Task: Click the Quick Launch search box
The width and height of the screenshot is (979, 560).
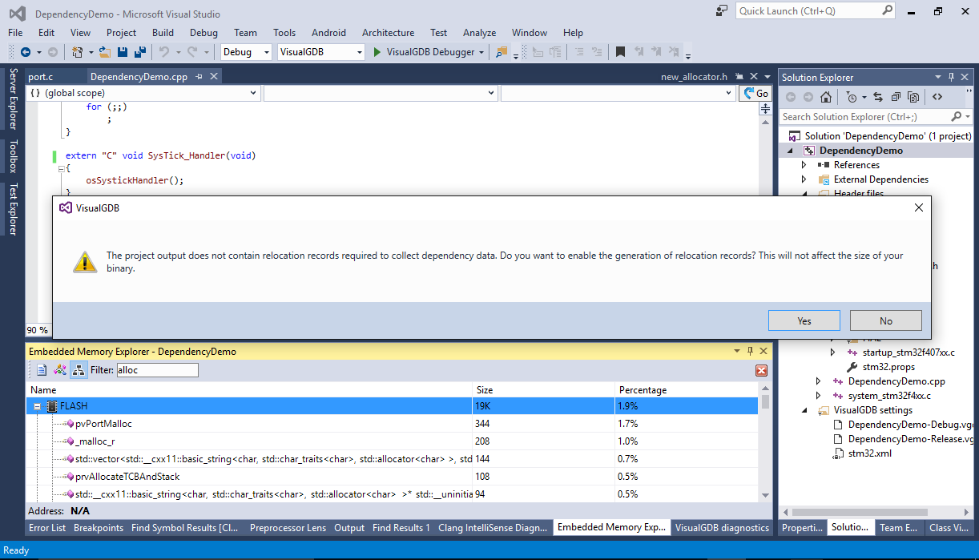Action: [816, 11]
